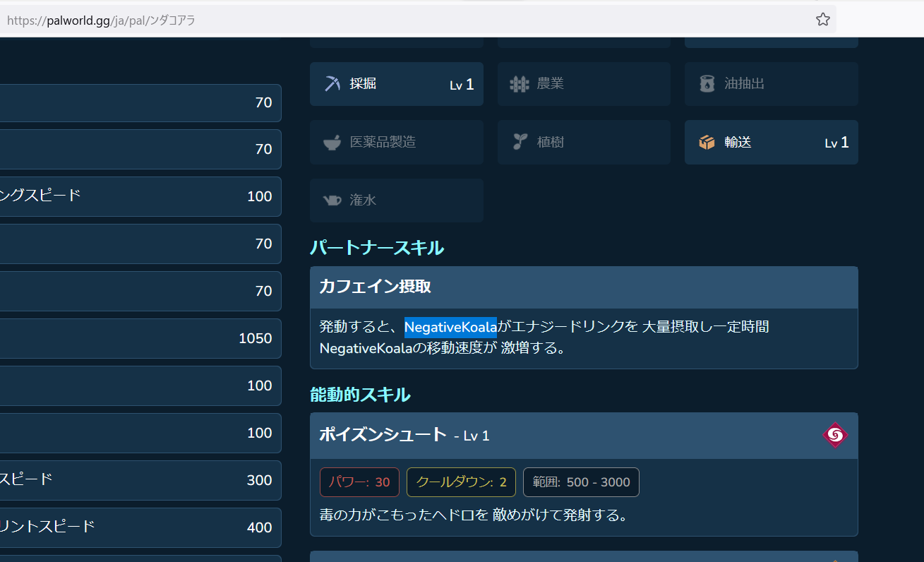
Task: Click the 能動的スキル heading
Action: (x=360, y=395)
